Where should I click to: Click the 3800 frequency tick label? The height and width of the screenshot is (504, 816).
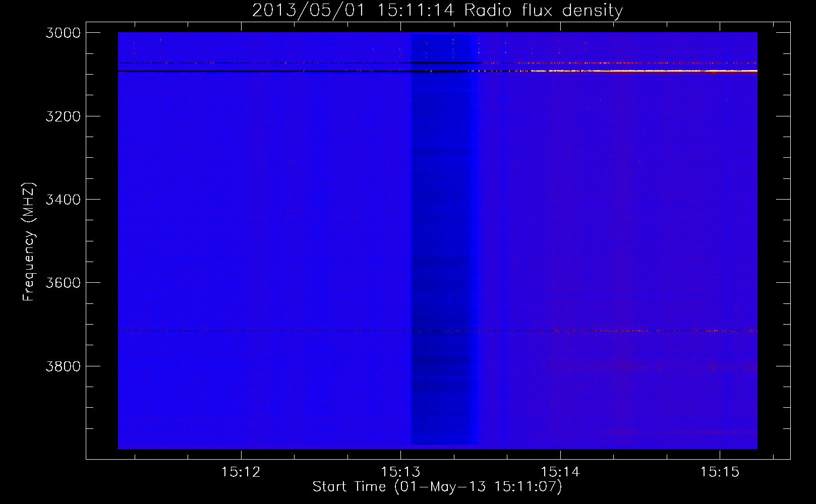63,366
